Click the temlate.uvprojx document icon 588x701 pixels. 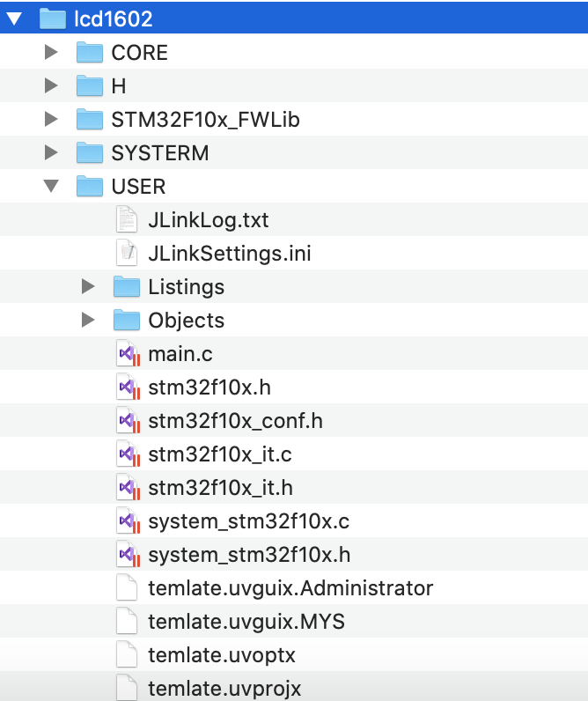point(127,689)
